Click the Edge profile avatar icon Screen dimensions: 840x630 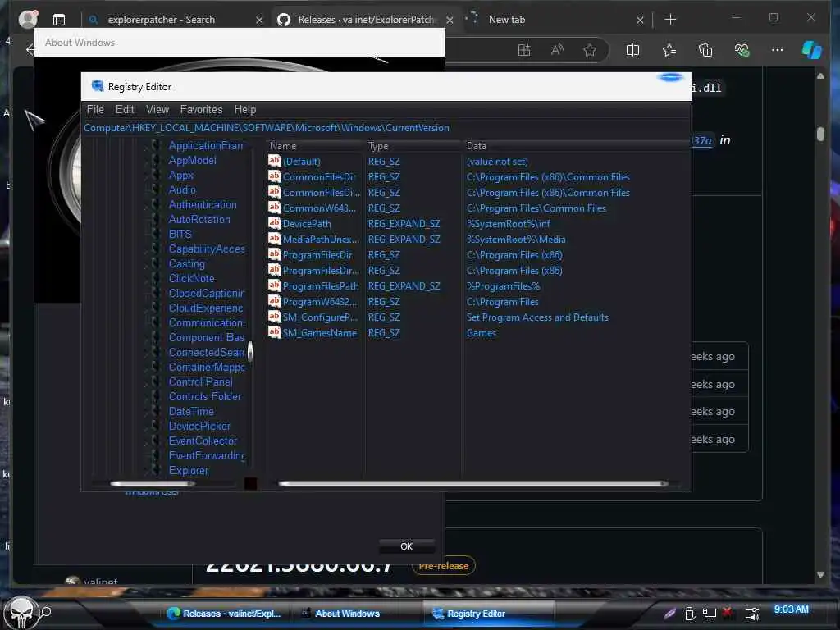click(x=28, y=19)
